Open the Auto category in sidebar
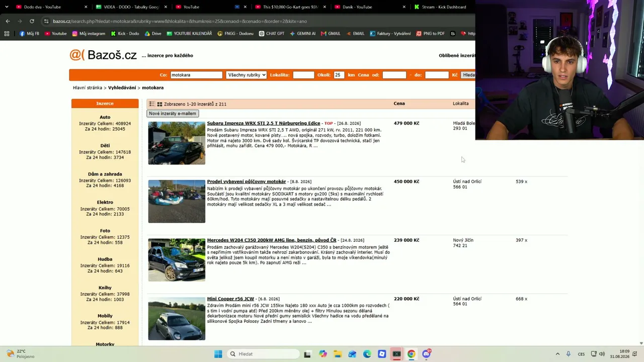 coord(105,117)
